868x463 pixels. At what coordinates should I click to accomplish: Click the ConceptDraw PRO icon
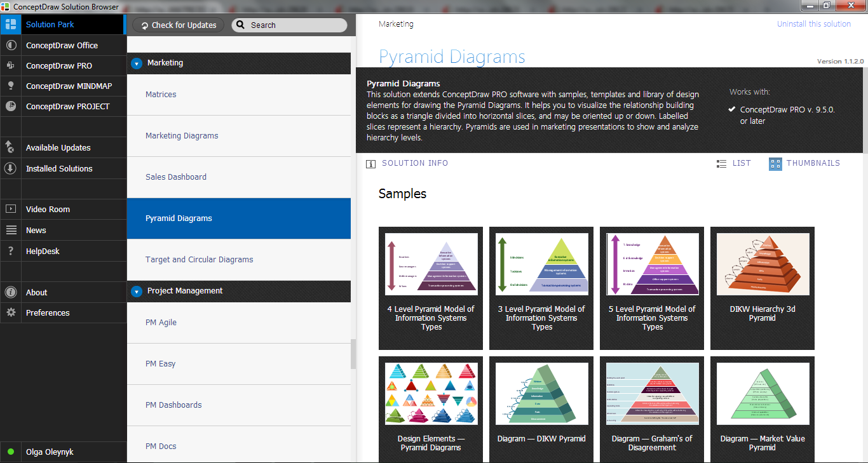pos(10,65)
